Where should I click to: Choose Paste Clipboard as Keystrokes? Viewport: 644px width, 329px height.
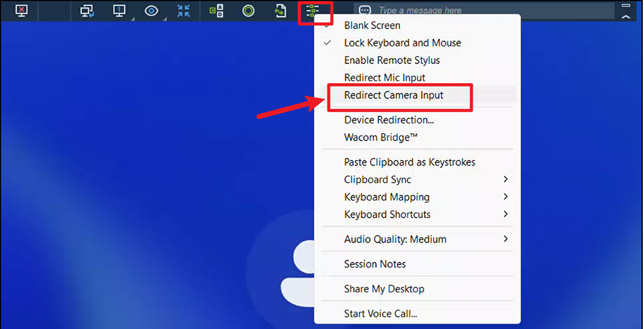coord(417,162)
